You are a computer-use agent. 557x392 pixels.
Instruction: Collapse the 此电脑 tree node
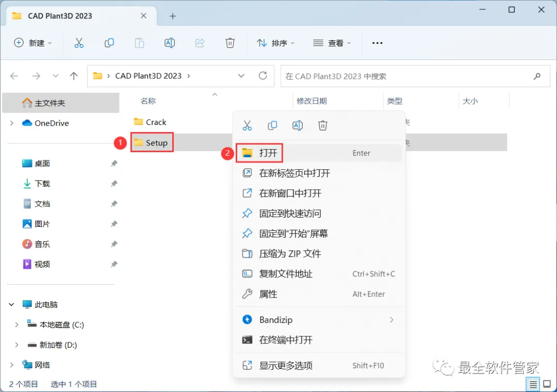11,304
